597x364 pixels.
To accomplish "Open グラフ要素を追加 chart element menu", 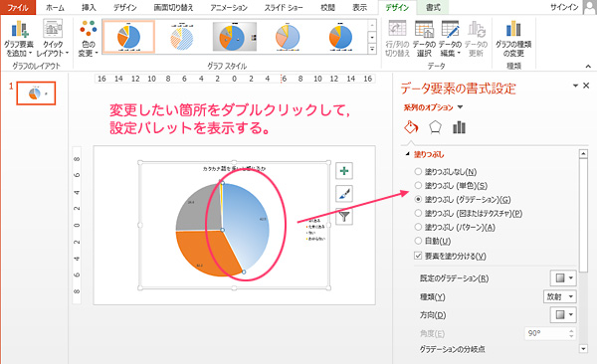I will (19, 38).
